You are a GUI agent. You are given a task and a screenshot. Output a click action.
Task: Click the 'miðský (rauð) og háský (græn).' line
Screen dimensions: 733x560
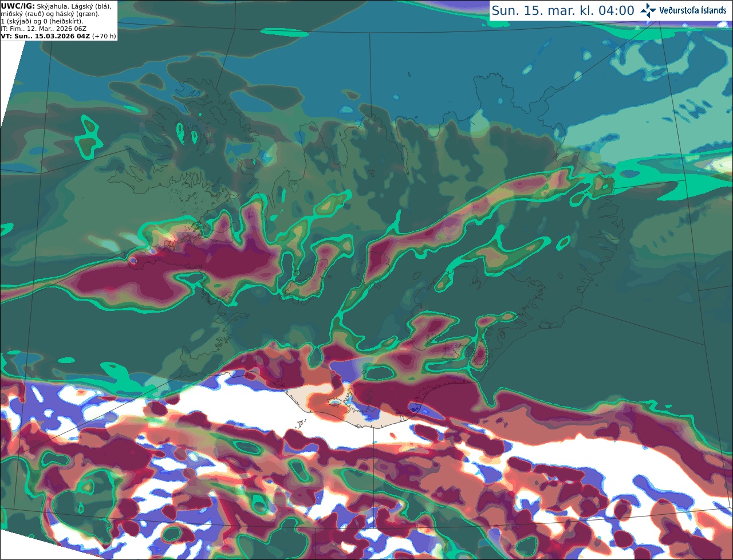[50, 14]
